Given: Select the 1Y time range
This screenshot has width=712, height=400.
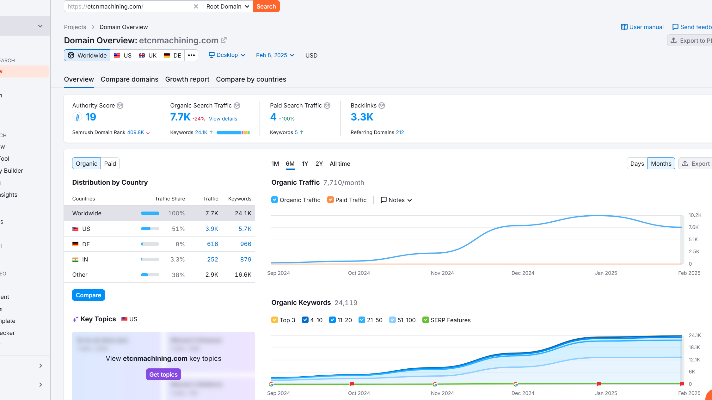Looking at the screenshot, I should pos(305,164).
